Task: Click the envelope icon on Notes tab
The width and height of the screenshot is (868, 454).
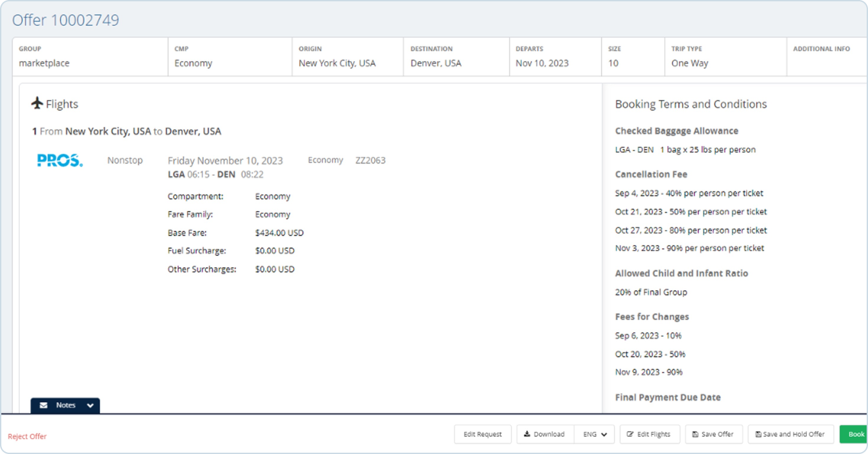Action: tap(43, 405)
